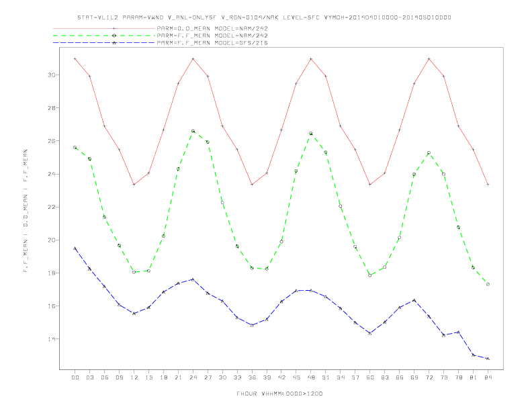Select legend label PARM=F.F_MEAN MODEL=NAM/242
This screenshot has width=532, height=411.
coord(212,36)
